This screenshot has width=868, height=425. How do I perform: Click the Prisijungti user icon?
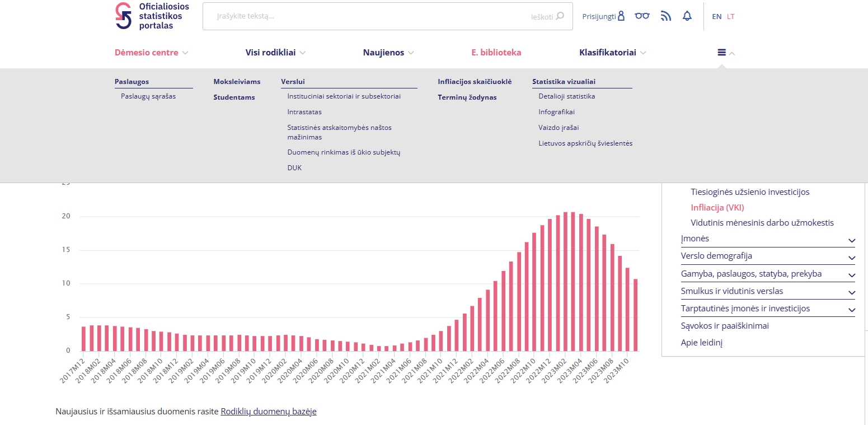pos(620,16)
